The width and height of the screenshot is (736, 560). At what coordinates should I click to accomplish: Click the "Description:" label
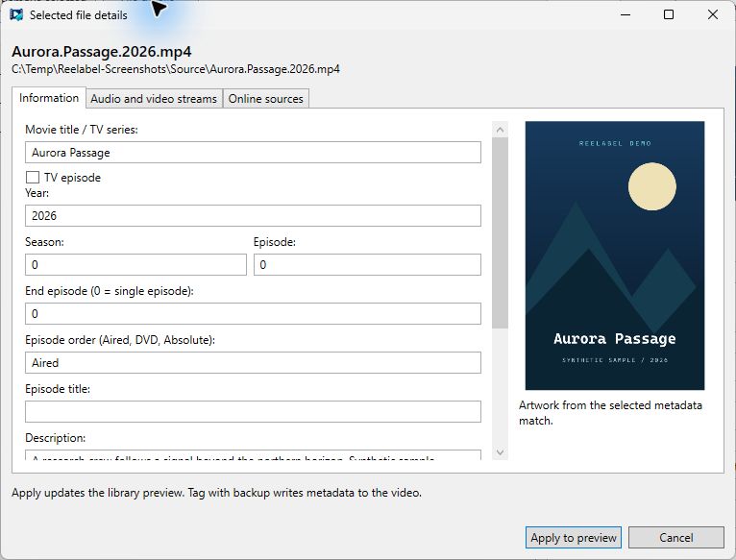(56, 437)
